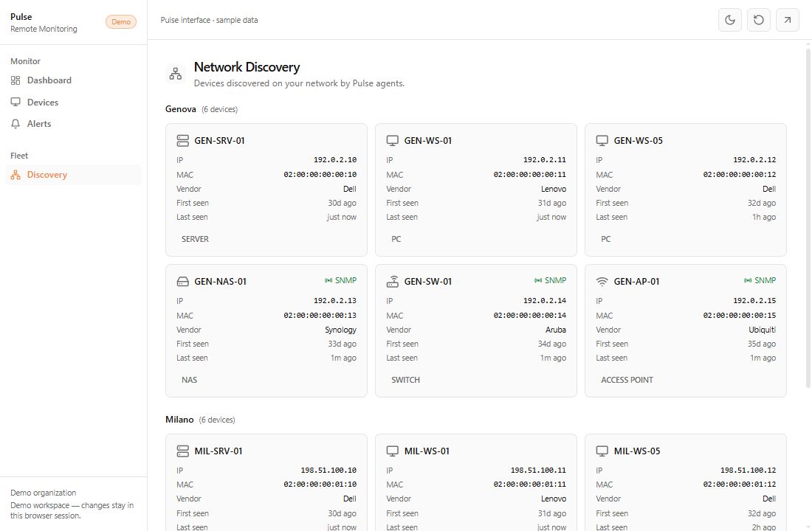Click "1h ago" last seen on GEN-WS-05

pos(764,217)
